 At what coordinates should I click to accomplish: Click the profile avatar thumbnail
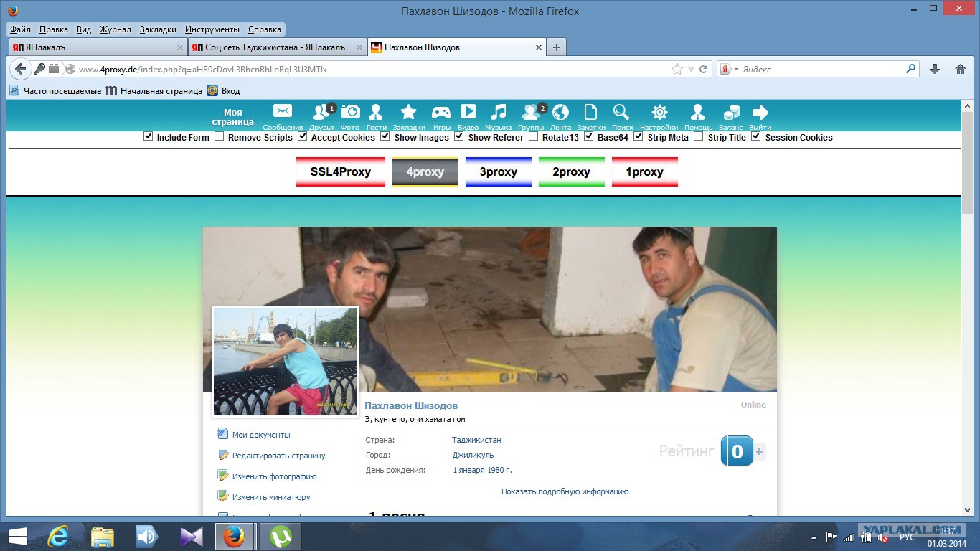pyautogui.click(x=286, y=362)
